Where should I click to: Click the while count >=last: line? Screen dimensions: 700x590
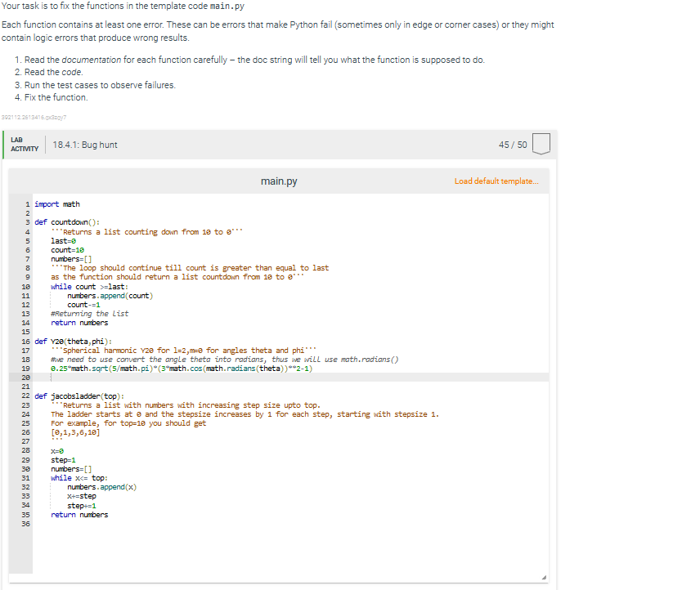(89, 287)
